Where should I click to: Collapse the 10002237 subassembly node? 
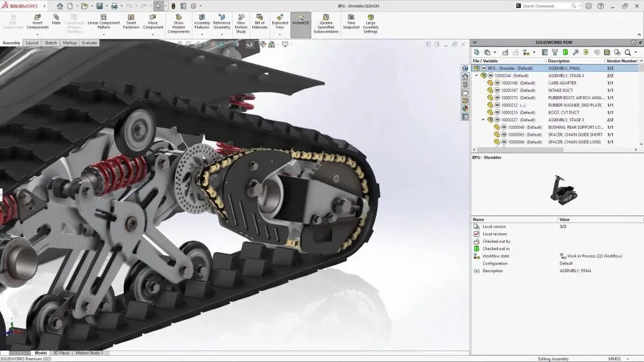click(x=482, y=120)
